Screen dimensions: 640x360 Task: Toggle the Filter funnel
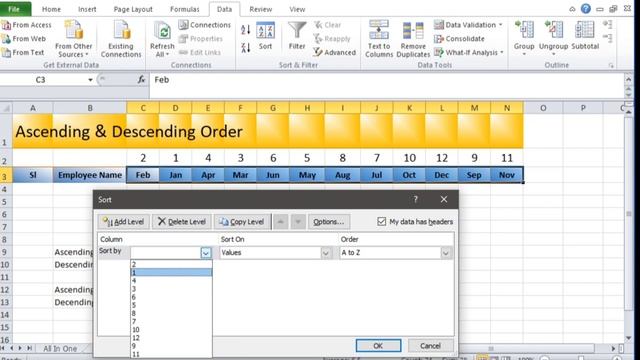[297, 36]
